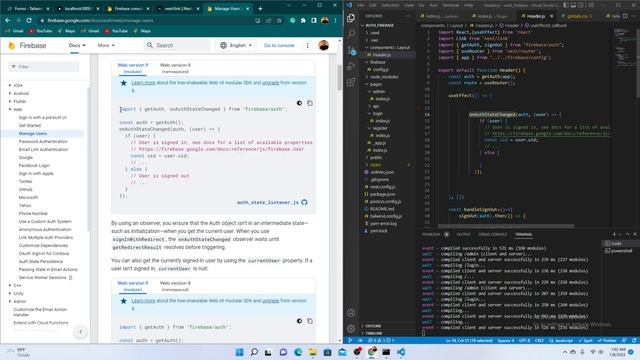640x360 pixels.
Task: Select first Web version 8 tab
Action: 175,68
